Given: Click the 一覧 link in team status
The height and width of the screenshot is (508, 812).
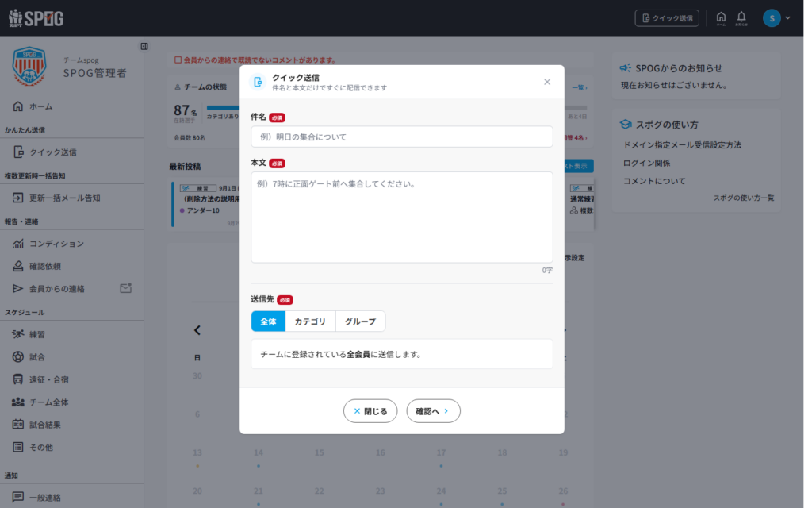Looking at the screenshot, I should [580, 87].
